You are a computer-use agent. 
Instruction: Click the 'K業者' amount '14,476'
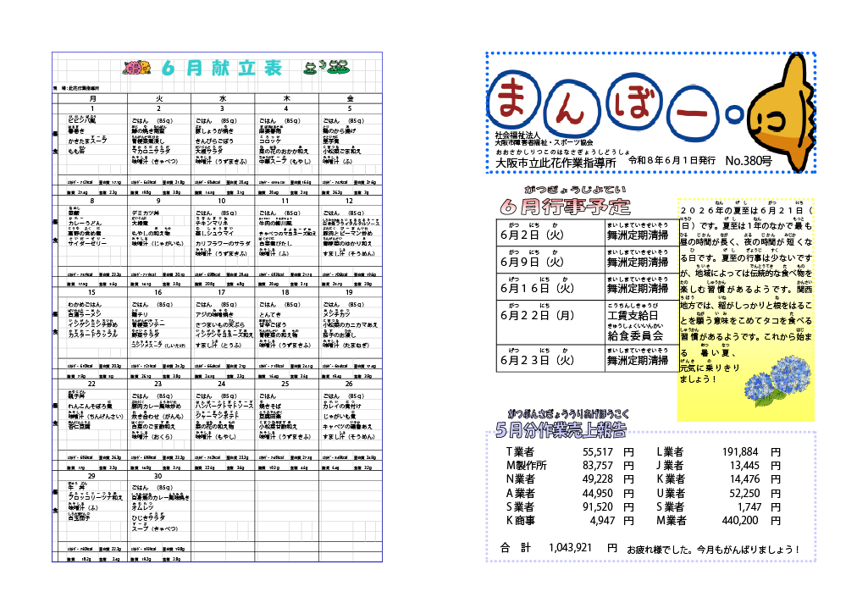(x=744, y=478)
